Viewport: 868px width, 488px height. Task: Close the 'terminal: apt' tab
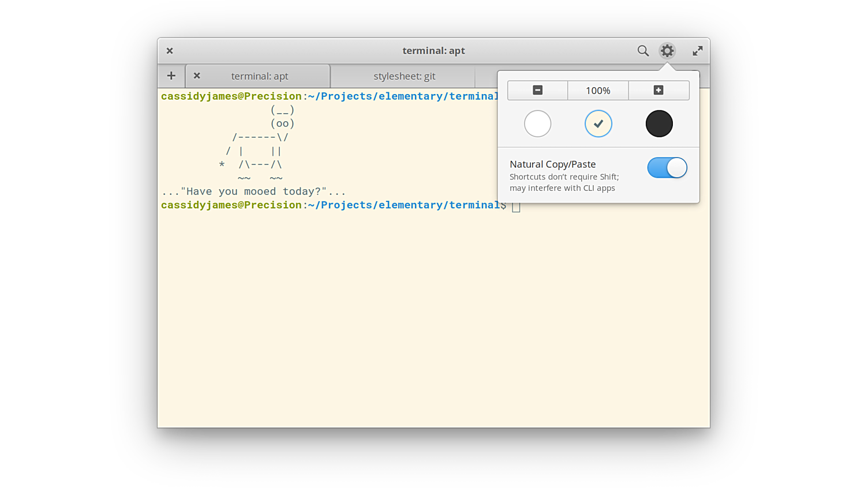coord(197,76)
